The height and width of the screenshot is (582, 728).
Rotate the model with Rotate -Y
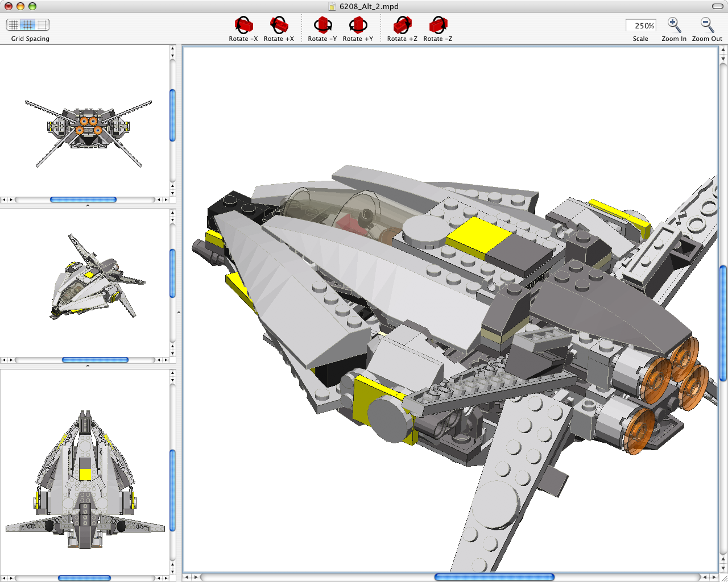tap(322, 26)
